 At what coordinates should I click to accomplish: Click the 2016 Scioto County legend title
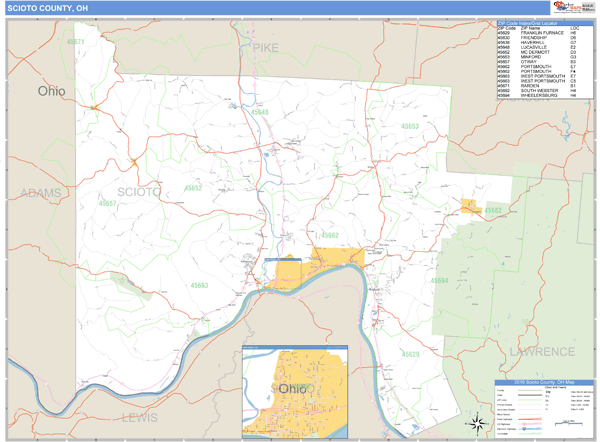545,383
